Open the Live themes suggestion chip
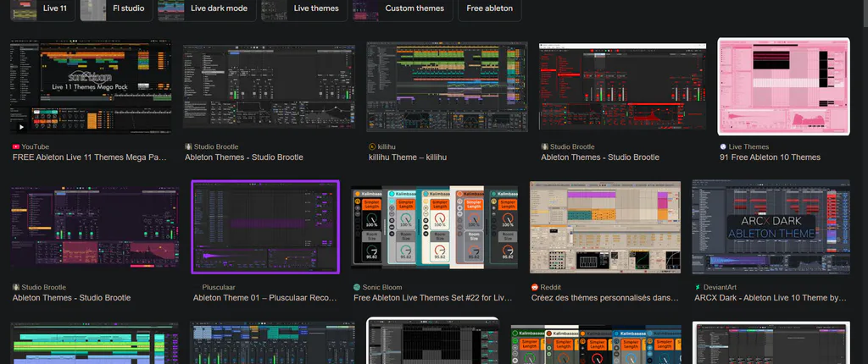This screenshot has width=868, height=364. click(304, 8)
